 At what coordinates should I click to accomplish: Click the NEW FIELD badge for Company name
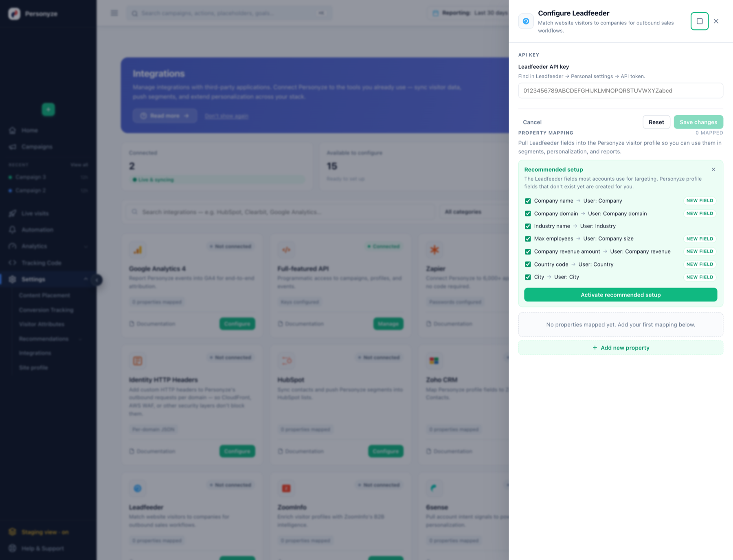coord(699,201)
